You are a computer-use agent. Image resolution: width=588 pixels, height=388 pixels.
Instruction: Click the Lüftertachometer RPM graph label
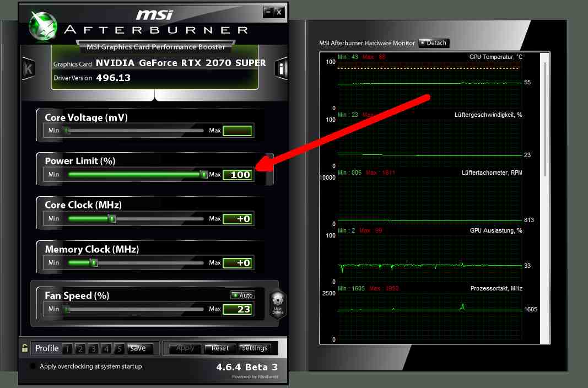[492, 173]
